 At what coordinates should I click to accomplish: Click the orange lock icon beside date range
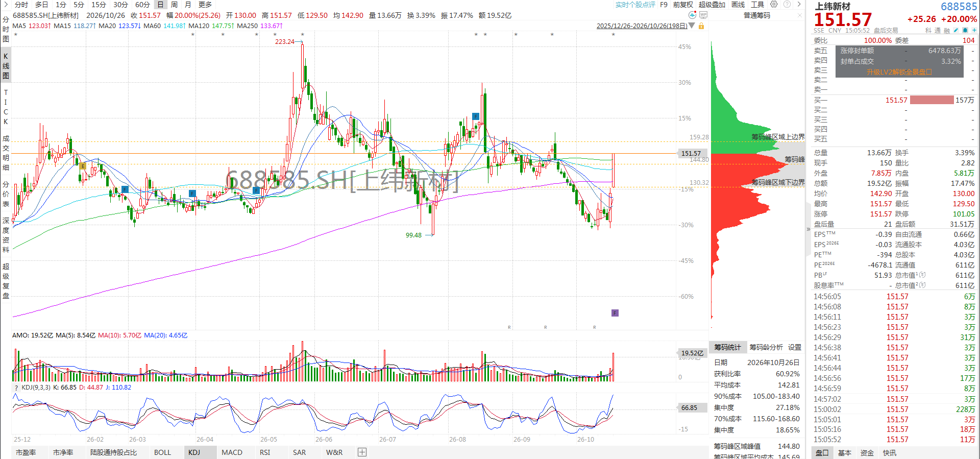pyautogui.click(x=701, y=26)
